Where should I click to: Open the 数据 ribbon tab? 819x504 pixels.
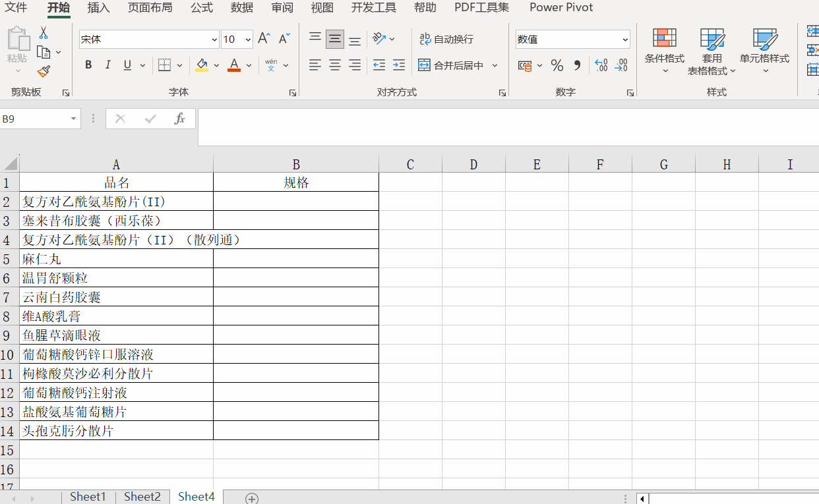241,7
